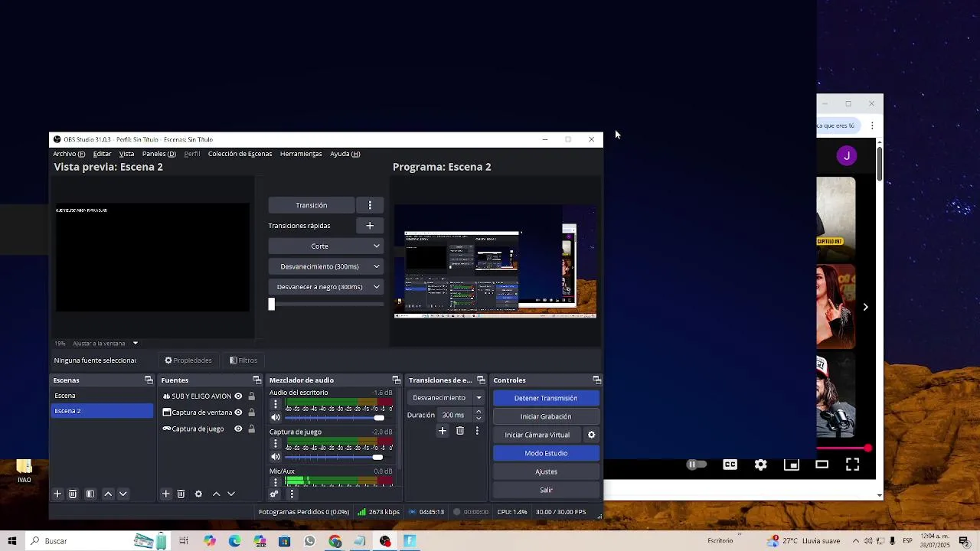This screenshot has height=551, width=980.
Task: Configure the virtual camera gear icon
Action: pyautogui.click(x=591, y=435)
